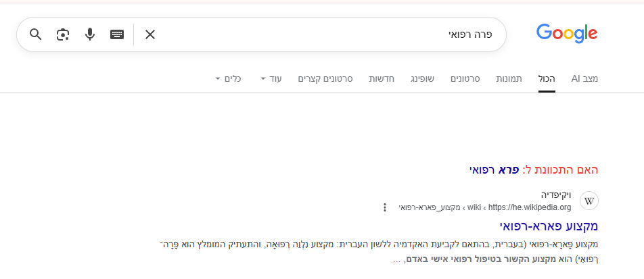
Task: Switch to the חדשות (News) tab
Action: pyautogui.click(x=382, y=79)
